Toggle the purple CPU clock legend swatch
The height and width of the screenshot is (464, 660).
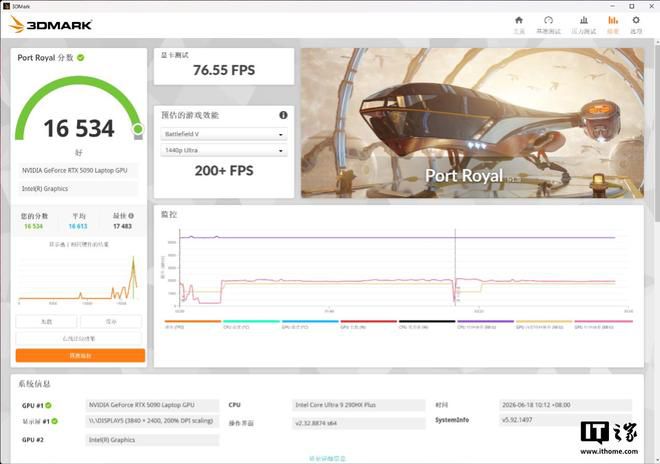coord(485,321)
